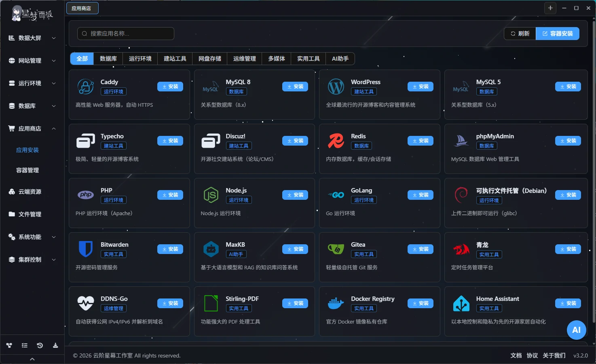
Task: Open the 协议 footer link
Action: (x=532, y=356)
